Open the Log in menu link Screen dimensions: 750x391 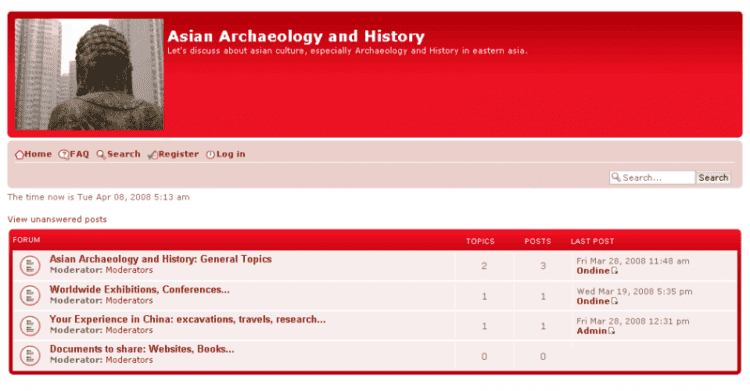pyautogui.click(x=231, y=154)
